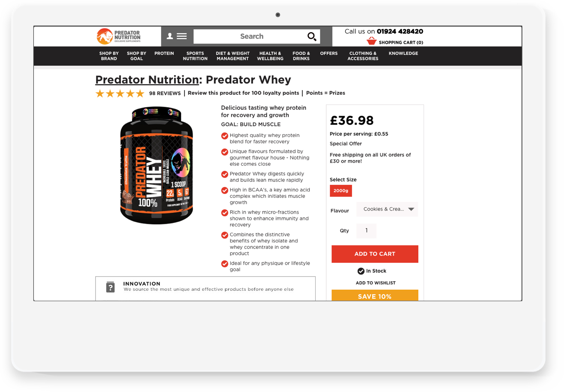The height and width of the screenshot is (392, 564).
Task: Click the Predator Nutrition logo
Action: coord(119,36)
